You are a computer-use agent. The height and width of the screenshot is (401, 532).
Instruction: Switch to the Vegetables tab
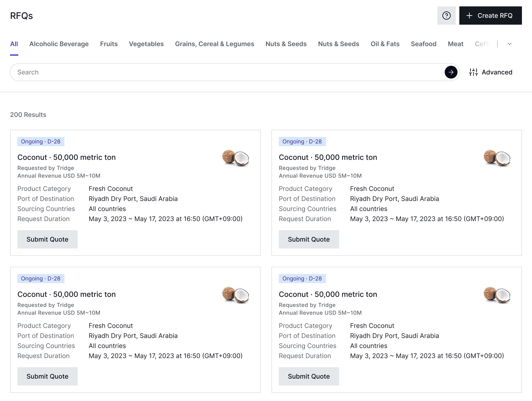click(x=146, y=44)
